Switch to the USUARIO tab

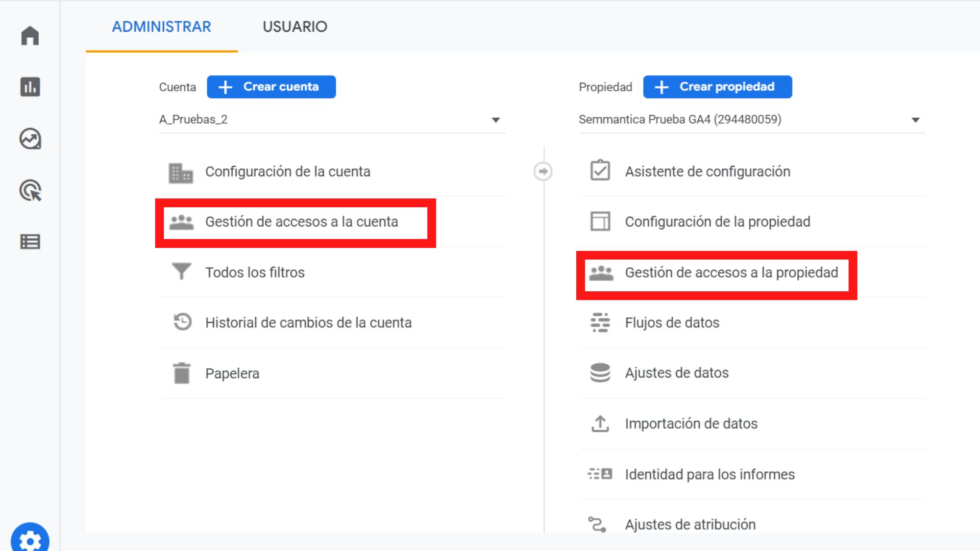[x=295, y=27]
